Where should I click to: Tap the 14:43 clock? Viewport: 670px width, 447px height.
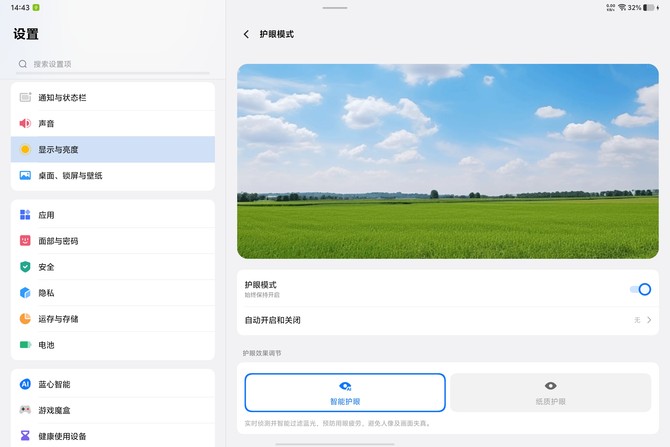(20, 7)
